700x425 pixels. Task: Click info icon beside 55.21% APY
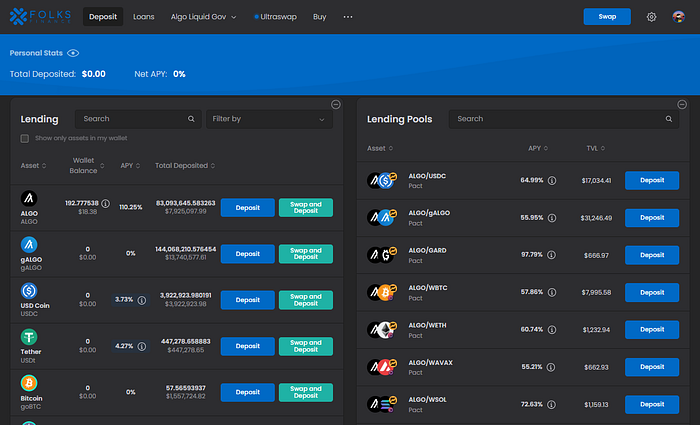click(x=551, y=367)
